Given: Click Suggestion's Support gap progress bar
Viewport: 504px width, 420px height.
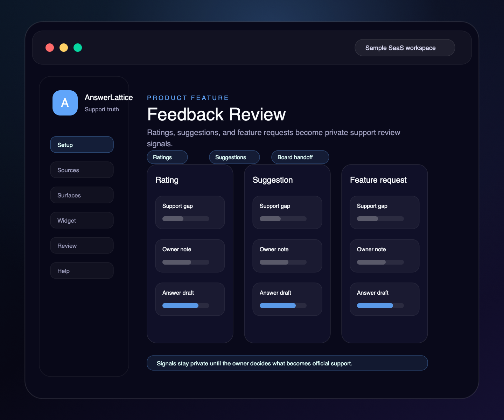Looking at the screenshot, I should tap(283, 219).
